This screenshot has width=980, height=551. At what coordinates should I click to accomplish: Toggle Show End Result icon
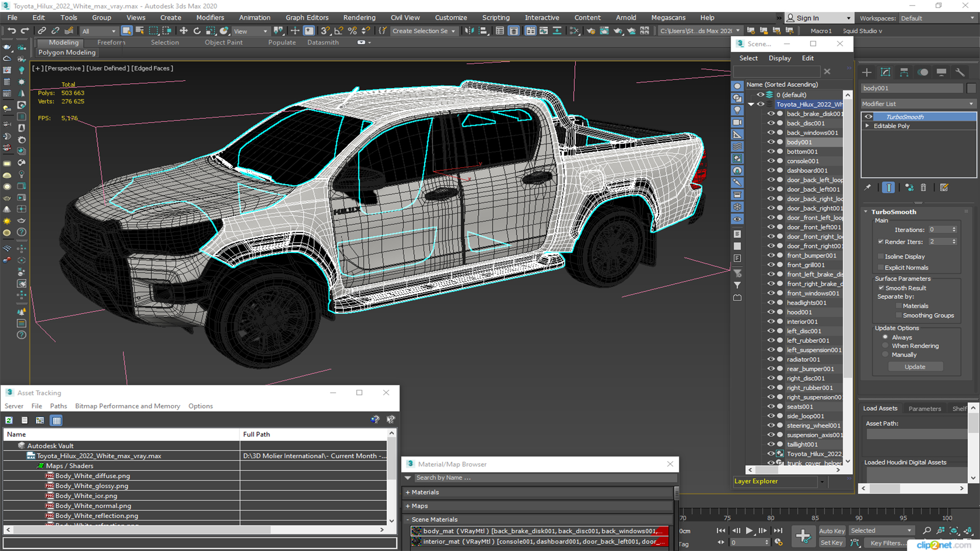coord(888,188)
